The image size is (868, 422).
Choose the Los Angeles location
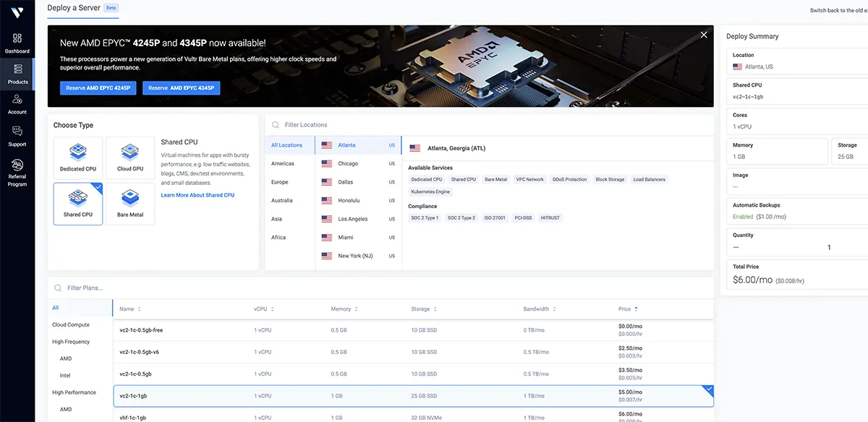pyautogui.click(x=359, y=219)
